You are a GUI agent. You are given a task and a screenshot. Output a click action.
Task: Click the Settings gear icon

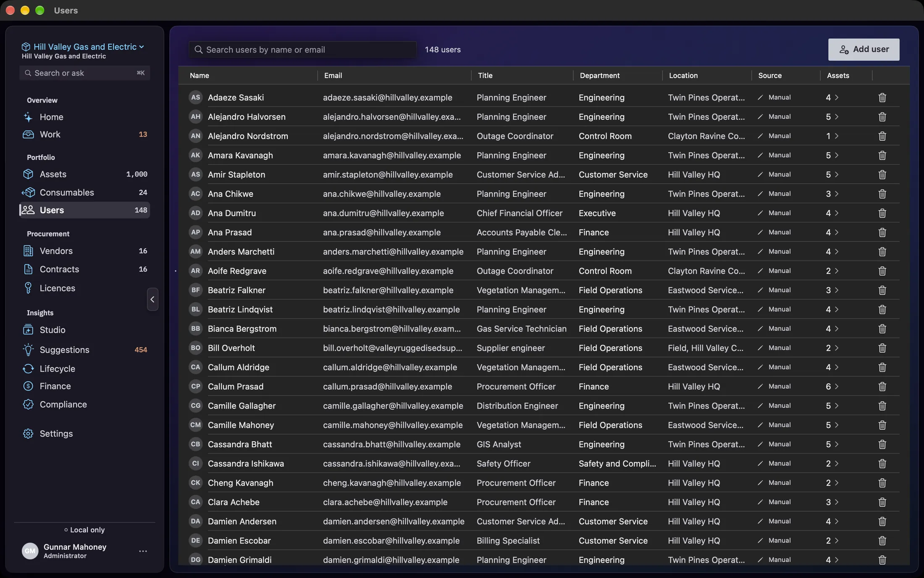[28, 434]
